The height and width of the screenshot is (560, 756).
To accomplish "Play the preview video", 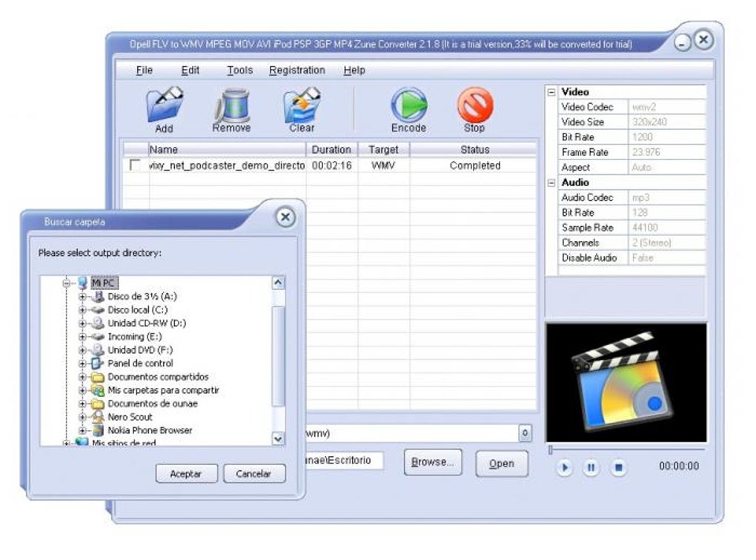I will click(x=565, y=467).
